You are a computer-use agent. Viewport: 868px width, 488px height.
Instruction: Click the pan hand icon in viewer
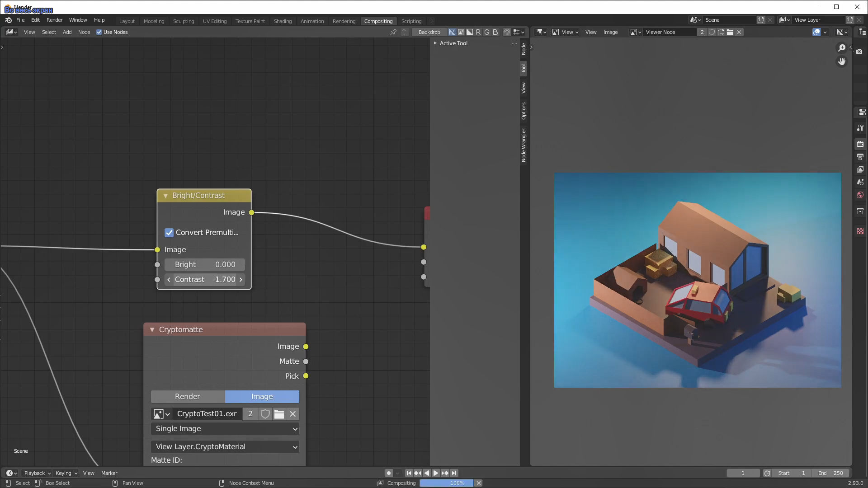coord(841,61)
